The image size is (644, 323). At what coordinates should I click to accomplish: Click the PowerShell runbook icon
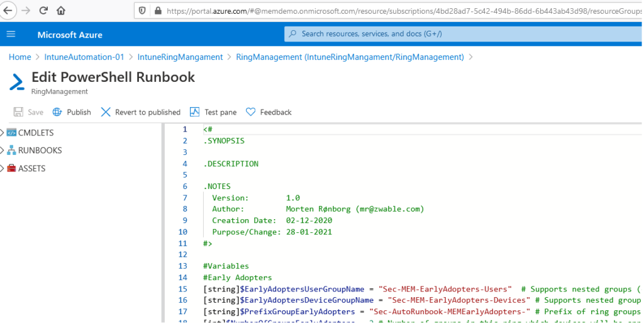pyautogui.click(x=17, y=82)
